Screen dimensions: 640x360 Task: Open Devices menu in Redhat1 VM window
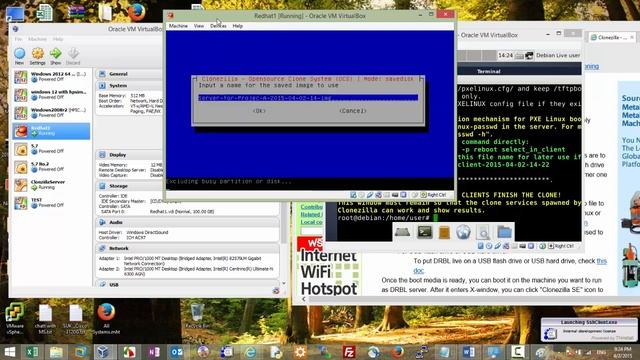coord(218,26)
